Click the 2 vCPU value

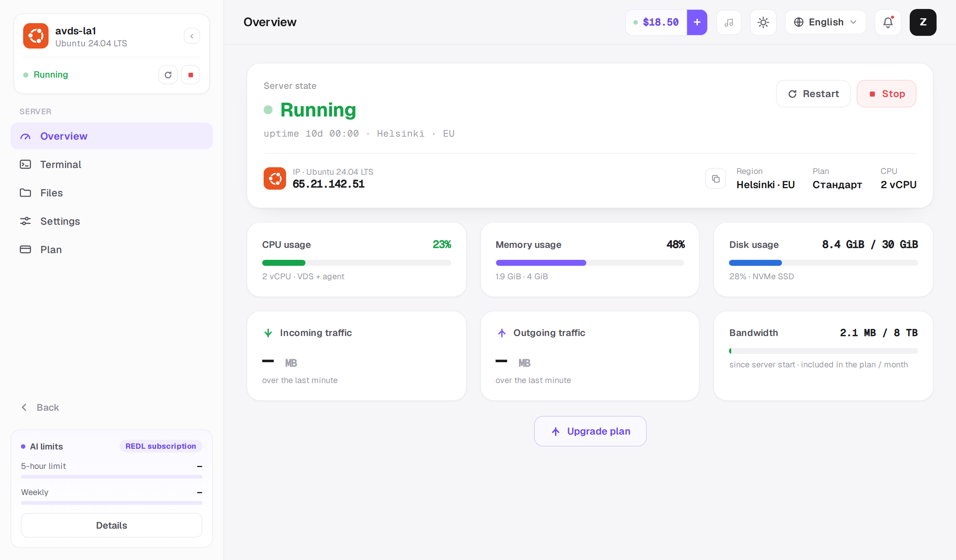pyautogui.click(x=898, y=185)
